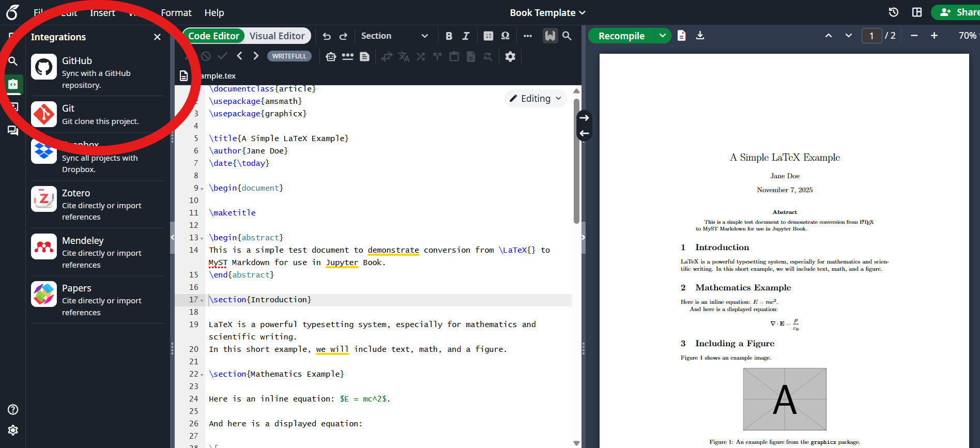Apply bold formatting
This screenshot has height=448, width=980.
(449, 36)
